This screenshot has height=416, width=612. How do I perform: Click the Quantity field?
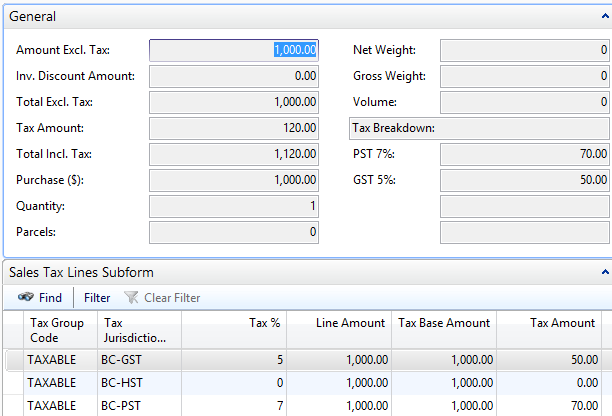[234, 206]
